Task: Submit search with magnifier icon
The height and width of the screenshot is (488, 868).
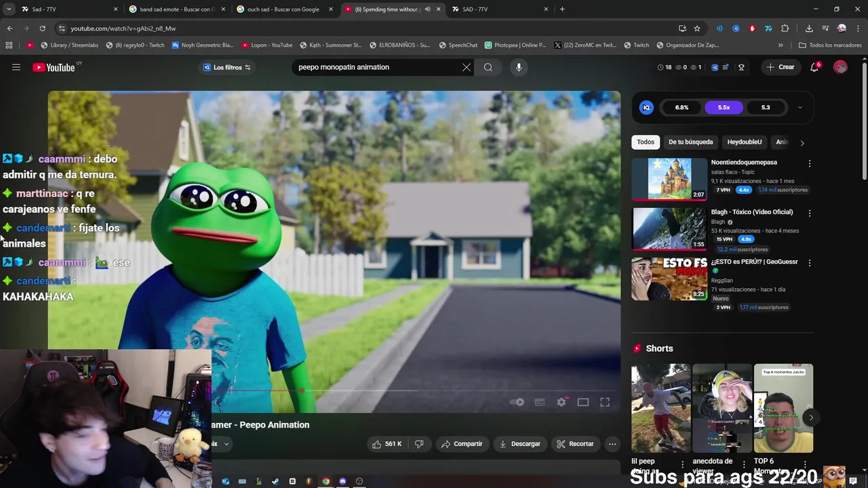Action: (488, 67)
